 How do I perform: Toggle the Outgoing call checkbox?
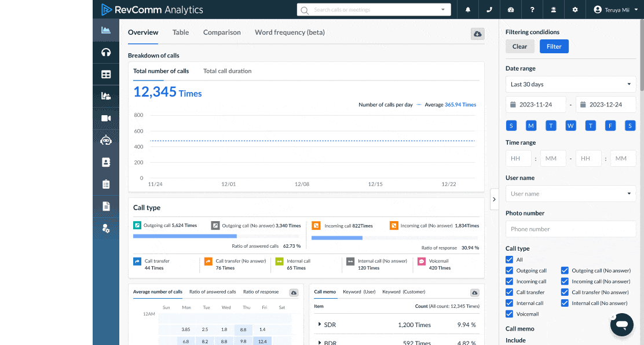(x=510, y=270)
